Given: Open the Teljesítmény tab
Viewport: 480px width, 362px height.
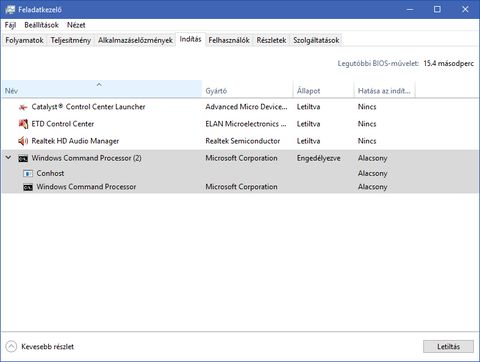Looking at the screenshot, I should click(70, 40).
